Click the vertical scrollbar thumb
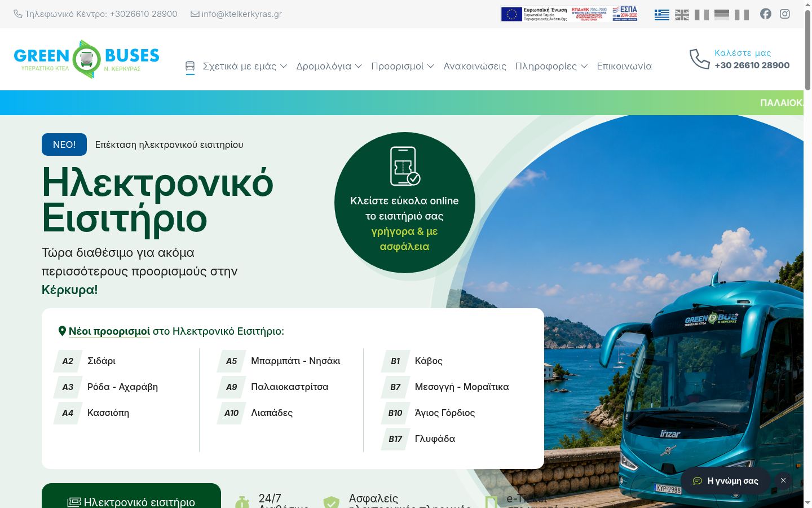This screenshot has width=812, height=508. tap(807, 50)
